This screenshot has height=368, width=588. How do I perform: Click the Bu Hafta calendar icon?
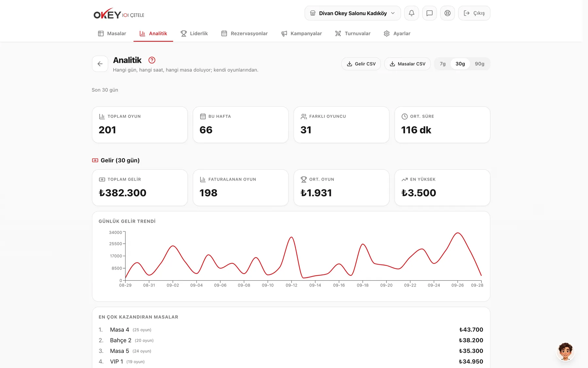(203, 116)
